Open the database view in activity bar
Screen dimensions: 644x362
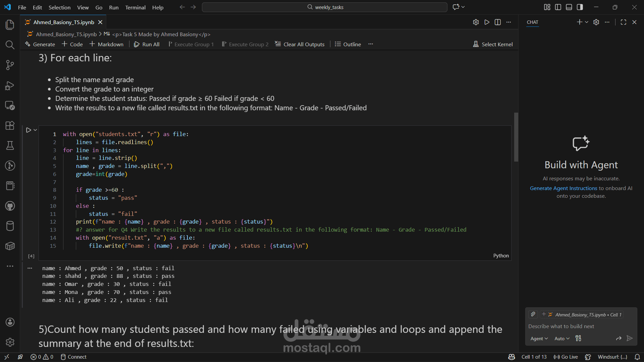click(x=10, y=226)
